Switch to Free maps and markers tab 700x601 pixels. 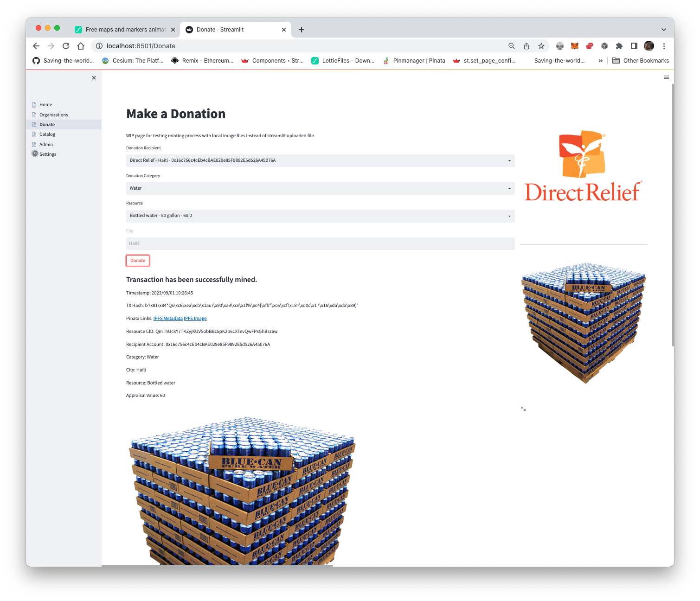125,30
